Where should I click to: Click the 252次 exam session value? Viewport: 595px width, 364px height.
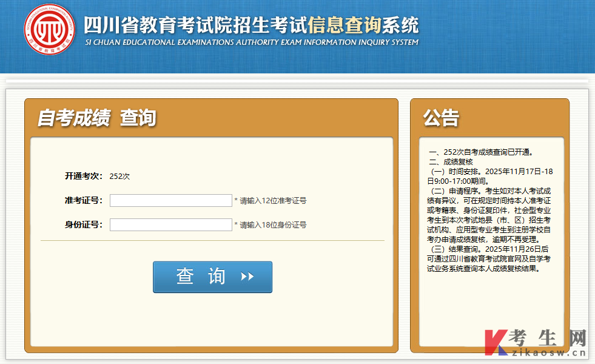point(119,176)
